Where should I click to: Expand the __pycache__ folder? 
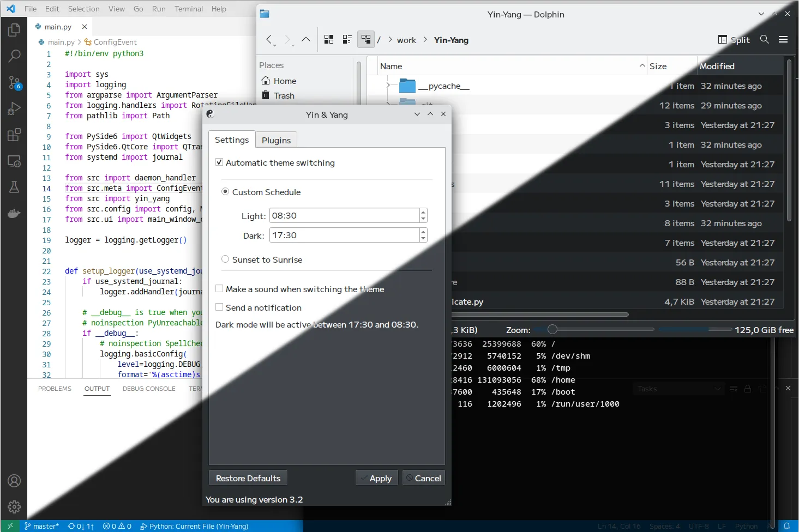point(388,86)
